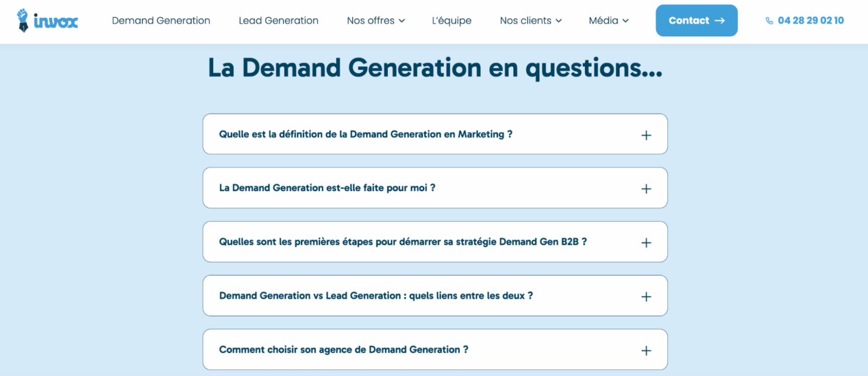The width and height of the screenshot is (868, 376).
Task: Click the Nos clients menu label
Action: (526, 21)
